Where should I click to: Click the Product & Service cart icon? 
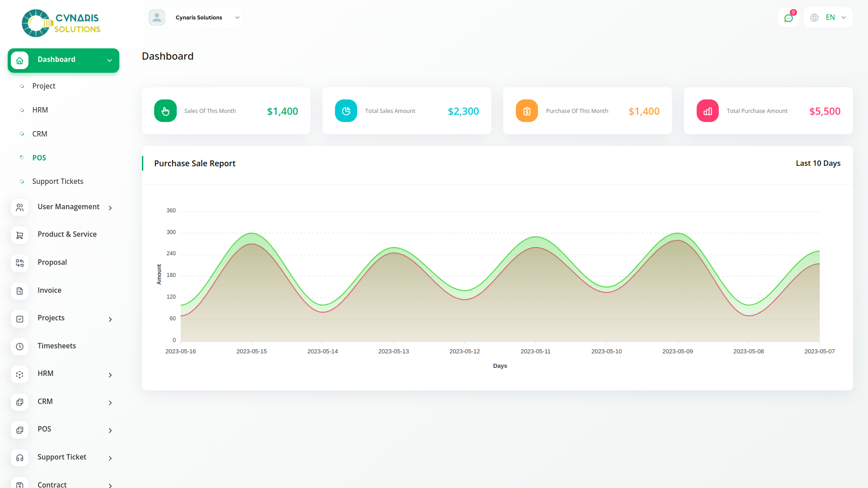[19, 235]
